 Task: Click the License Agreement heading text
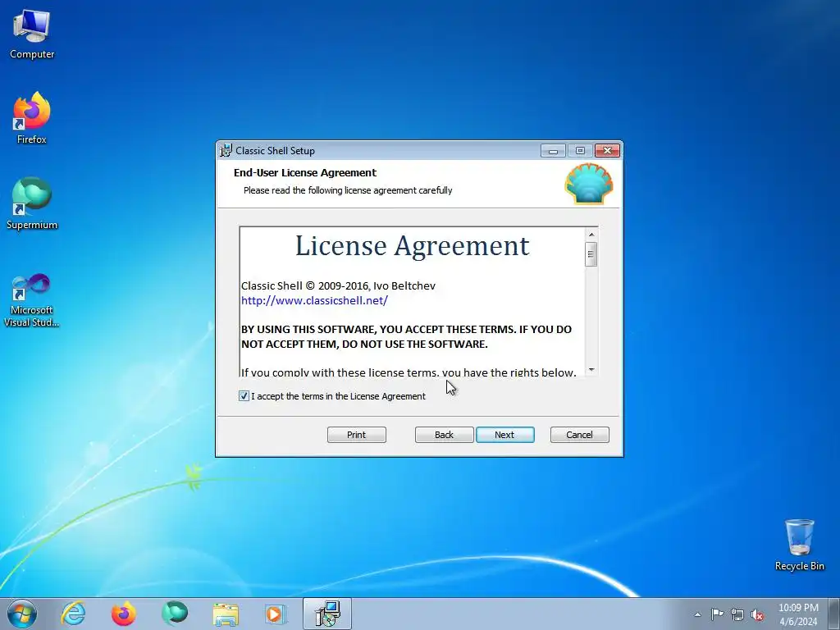click(412, 246)
